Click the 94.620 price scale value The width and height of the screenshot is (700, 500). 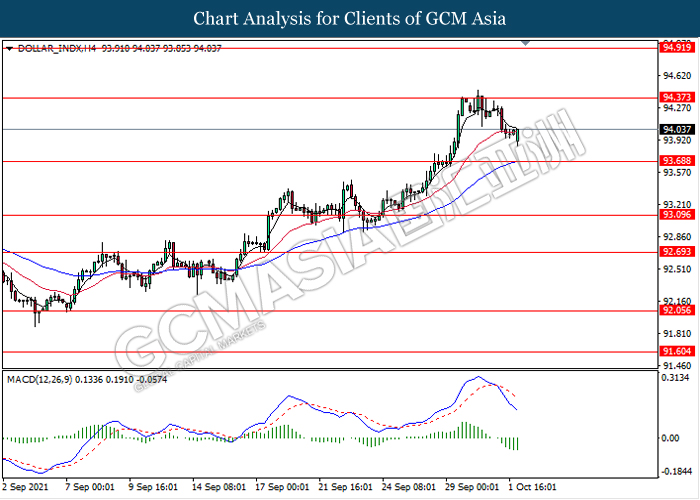677,76
